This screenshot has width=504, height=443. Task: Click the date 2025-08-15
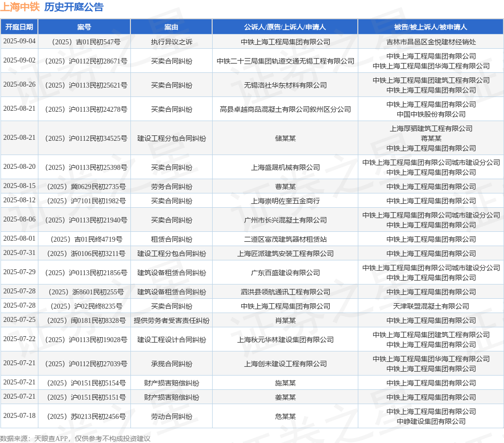(x=19, y=186)
